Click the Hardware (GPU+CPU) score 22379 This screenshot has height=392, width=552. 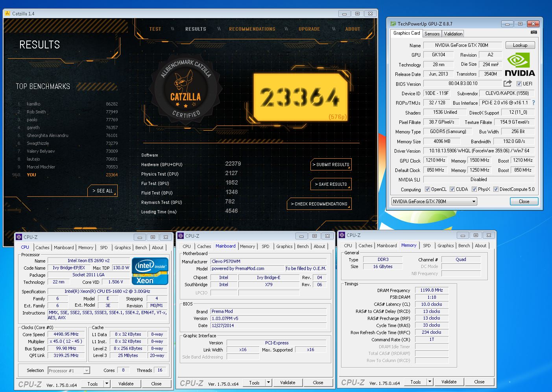[x=233, y=164]
